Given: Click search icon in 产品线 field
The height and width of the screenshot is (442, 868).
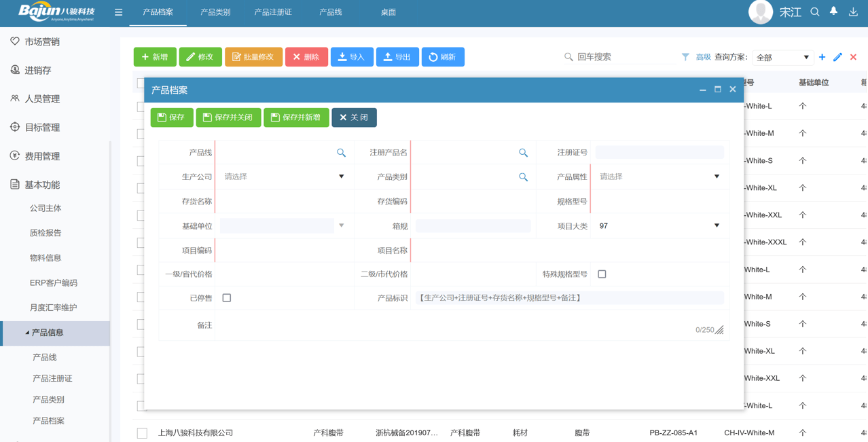Looking at the screenshot, I should 341,153.
